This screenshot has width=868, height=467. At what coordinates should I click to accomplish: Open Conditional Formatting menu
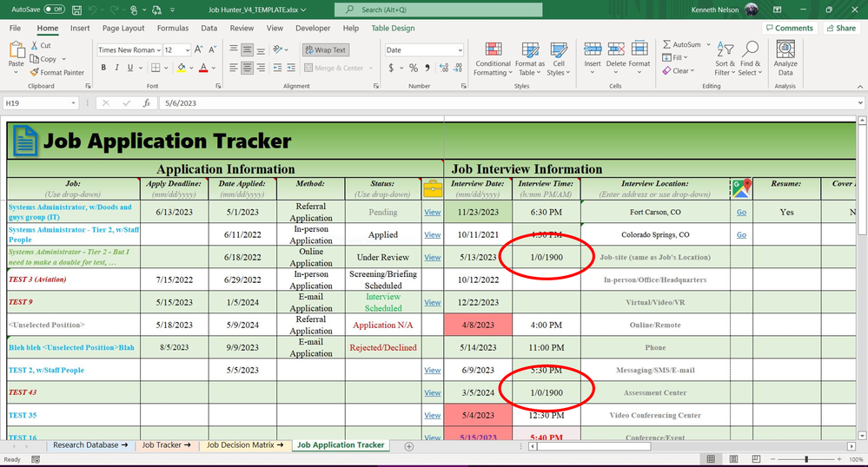(493, 58)
